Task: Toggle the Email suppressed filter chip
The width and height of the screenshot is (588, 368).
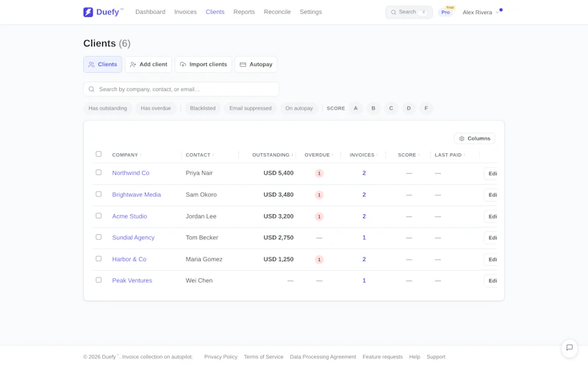Action: pyautogui.click(x=250, y=108)
